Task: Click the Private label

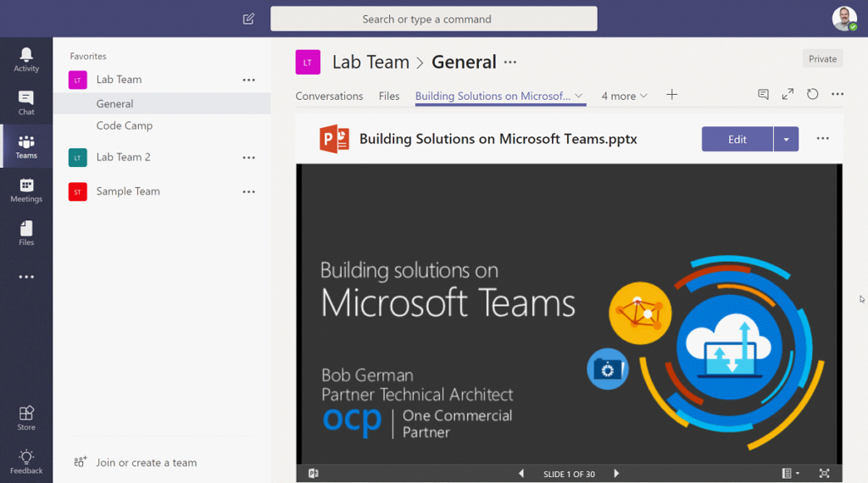Action: tap(822, 58)
